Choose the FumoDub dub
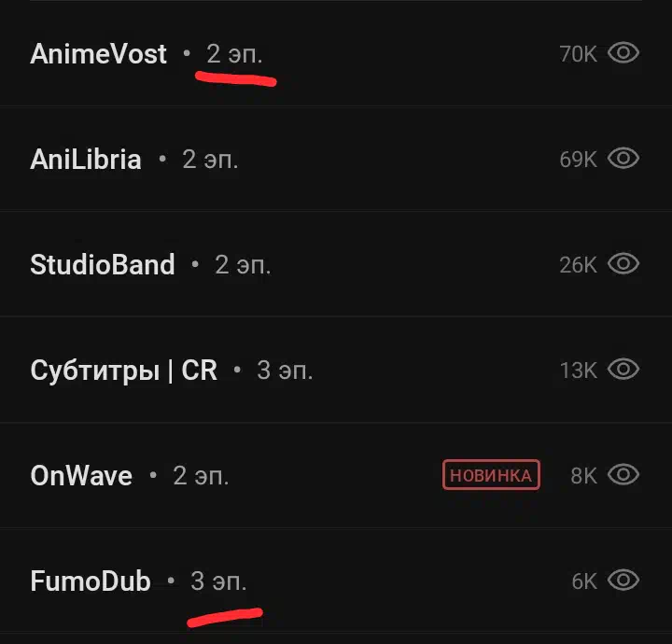Screen dimensions: 672x644 click(x=336, y=581)
